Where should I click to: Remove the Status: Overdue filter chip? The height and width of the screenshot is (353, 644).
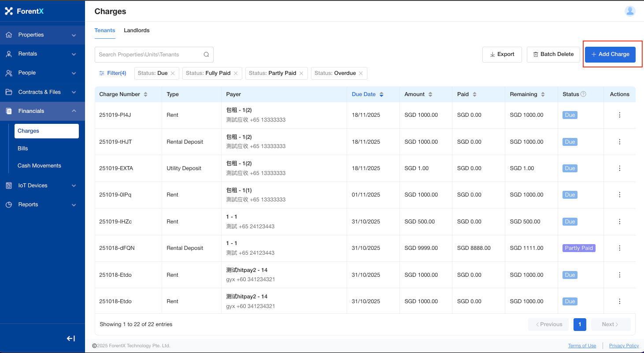click(x=361, y=73)
